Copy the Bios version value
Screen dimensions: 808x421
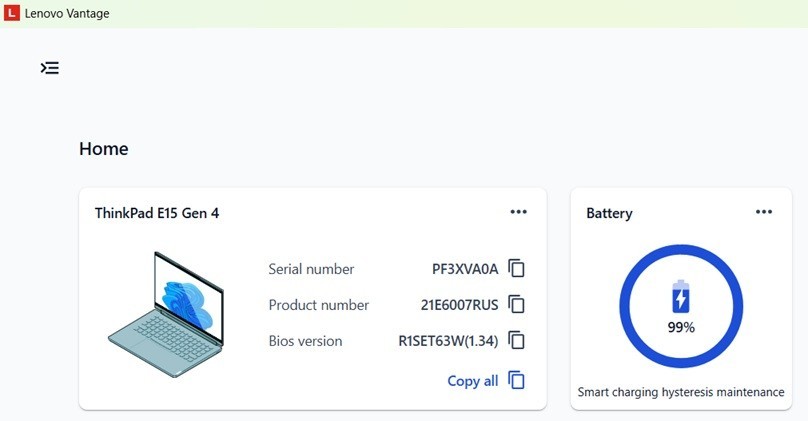point(516,341)
